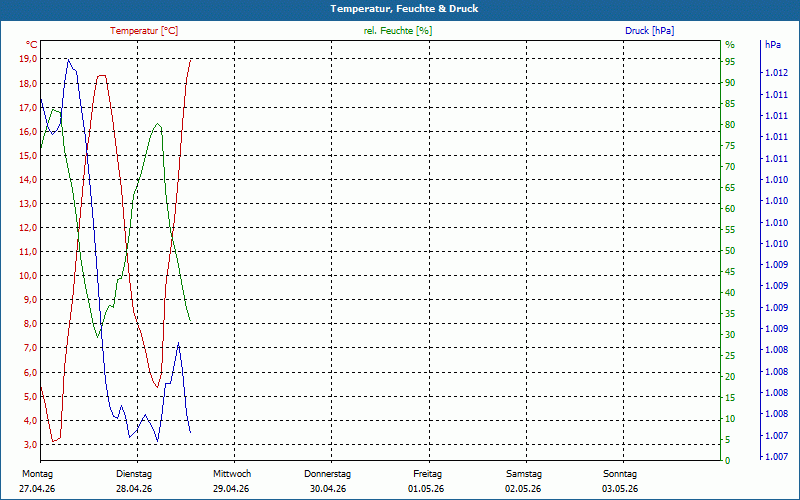Click the green '50' humidity axis value
800x500 pixels.
[x=730, y=251]
